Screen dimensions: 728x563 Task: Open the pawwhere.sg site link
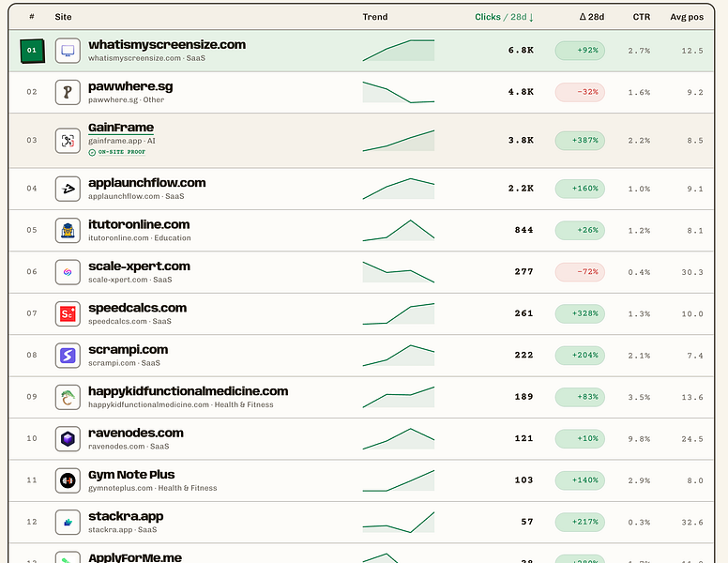130,86
